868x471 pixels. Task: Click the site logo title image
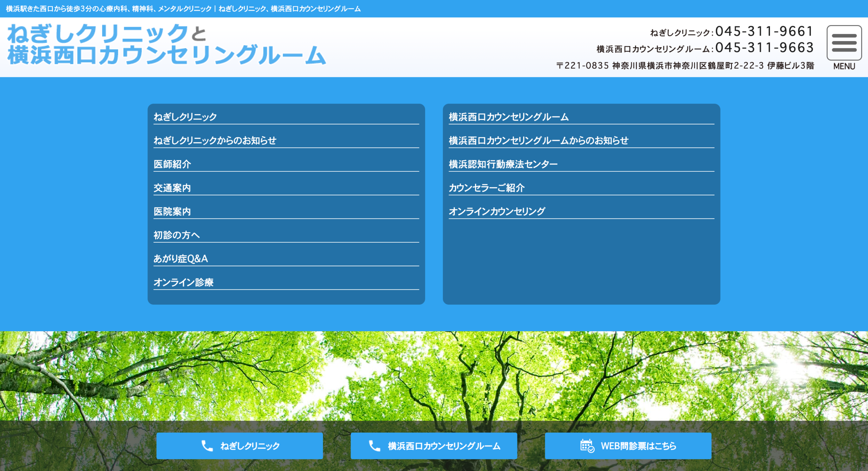pyautogui.click(x=166, y=44)
